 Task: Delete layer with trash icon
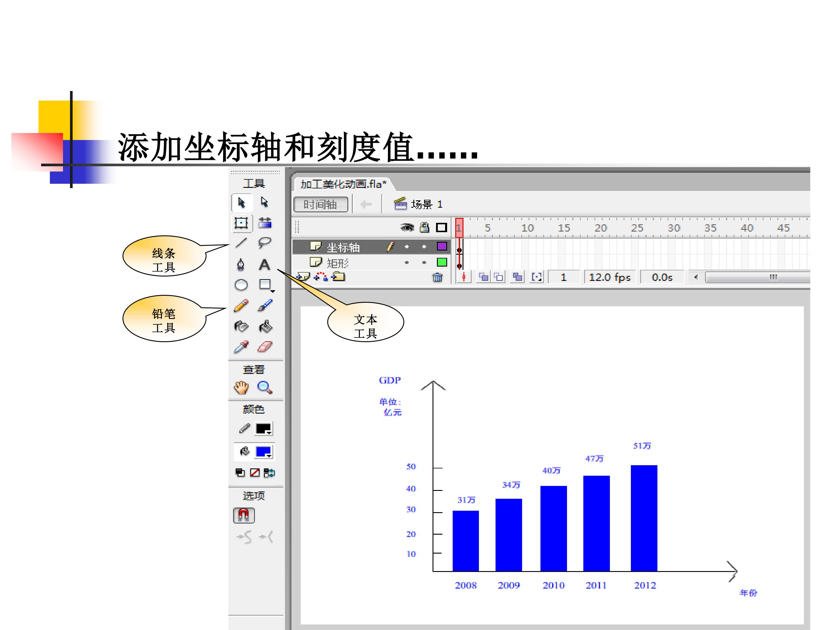coord(437,277)
